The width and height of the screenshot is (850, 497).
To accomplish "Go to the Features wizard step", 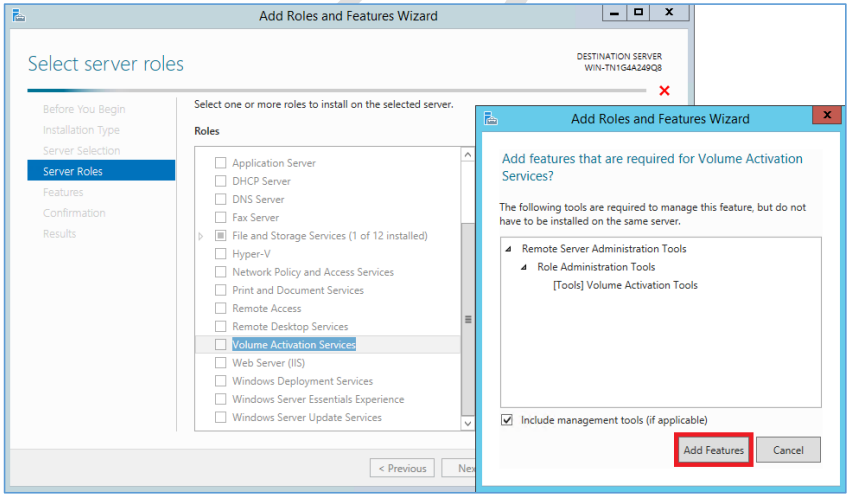I will [63, 192].
